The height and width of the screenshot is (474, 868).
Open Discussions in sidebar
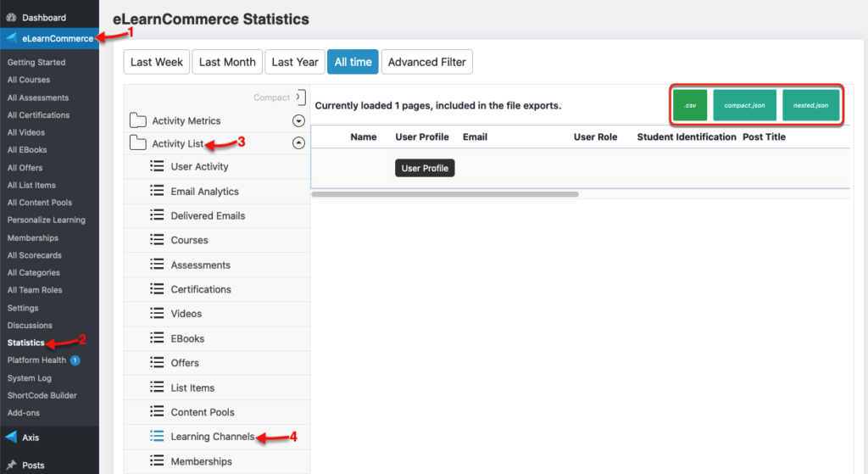coord(30,325)
